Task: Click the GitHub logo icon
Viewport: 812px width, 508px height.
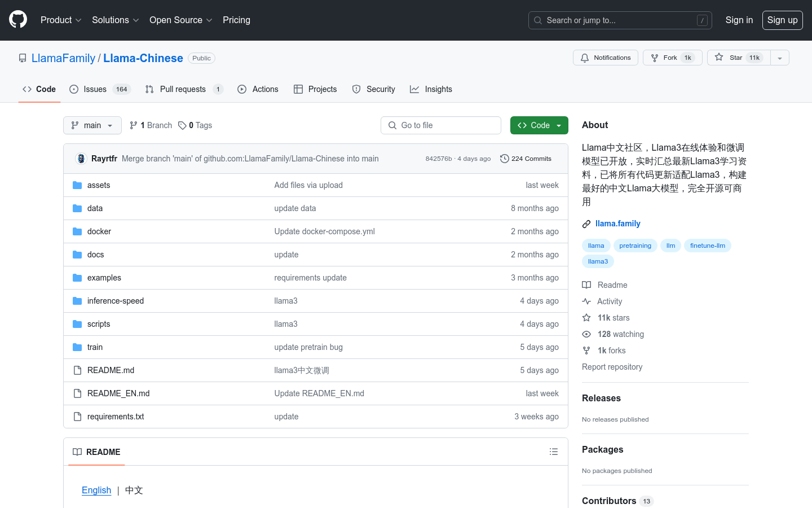Action: (x=18, y=20)
